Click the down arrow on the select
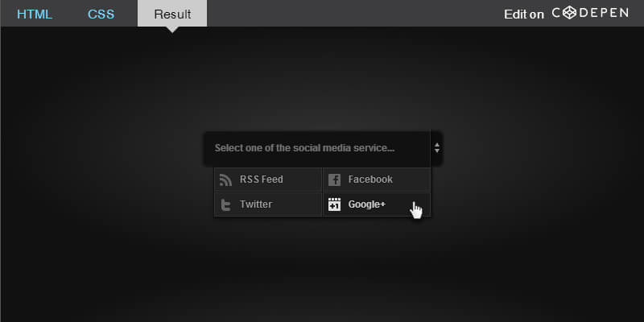644x322 pixels. (x=437, y=151)
